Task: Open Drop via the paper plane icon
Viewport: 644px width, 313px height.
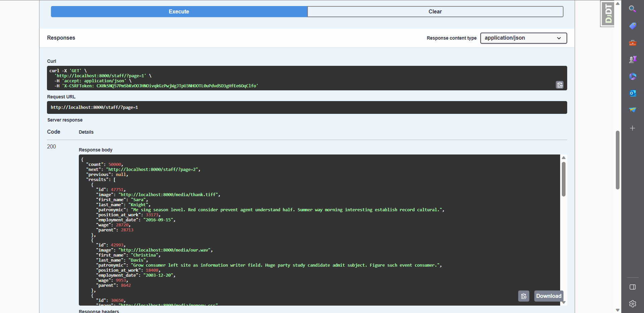Action: tap(633, 110)
